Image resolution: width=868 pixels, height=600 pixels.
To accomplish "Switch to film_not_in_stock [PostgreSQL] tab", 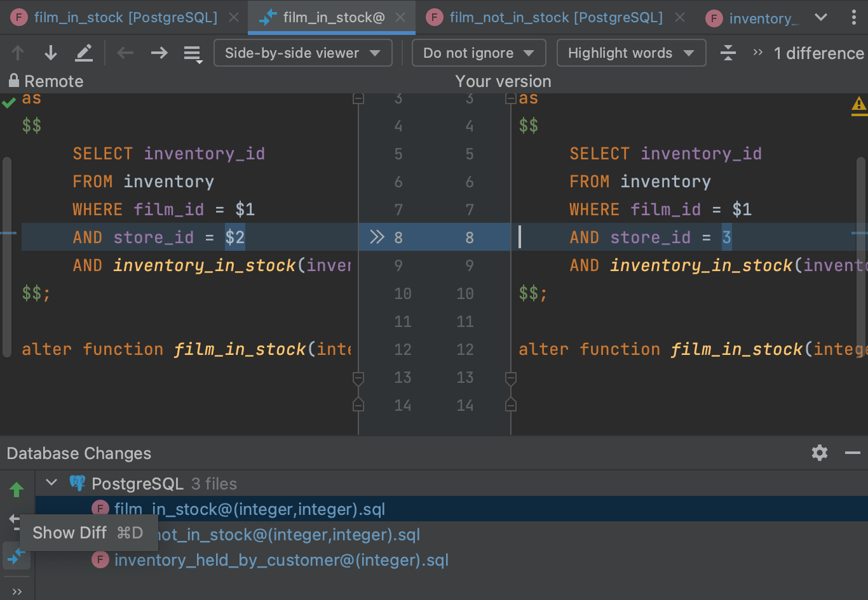I will [555, 18].
